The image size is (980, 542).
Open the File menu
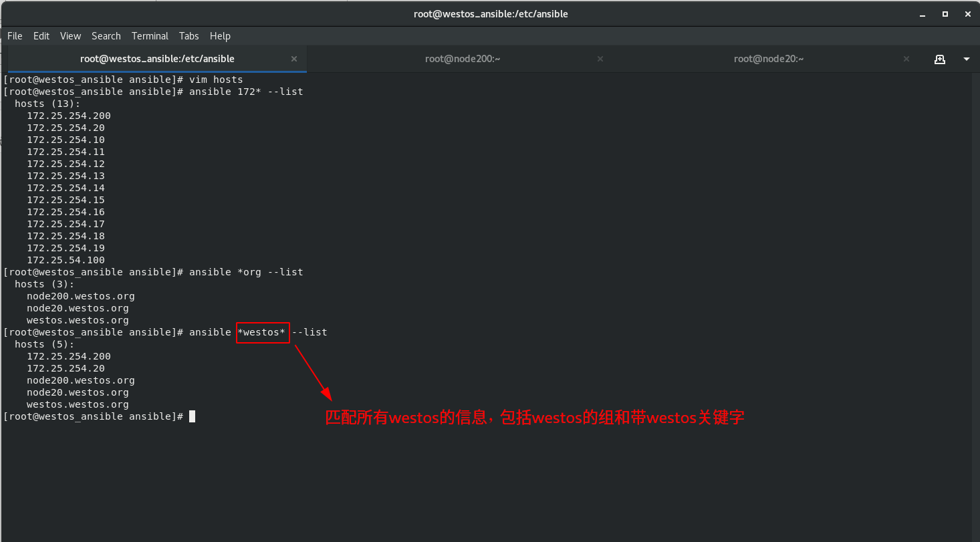(x=15, y=36)
